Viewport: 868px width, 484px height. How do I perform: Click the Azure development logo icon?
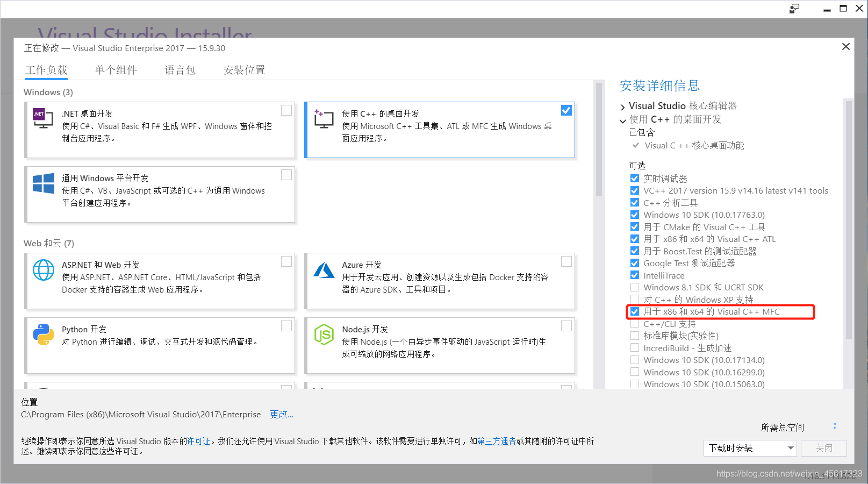(x=324, y=270)
